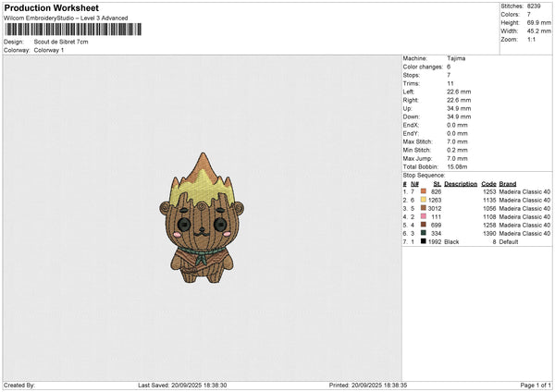555x392 pixels.
Task: Click the 'EndY:' label
Action: (x=411, y=133)
